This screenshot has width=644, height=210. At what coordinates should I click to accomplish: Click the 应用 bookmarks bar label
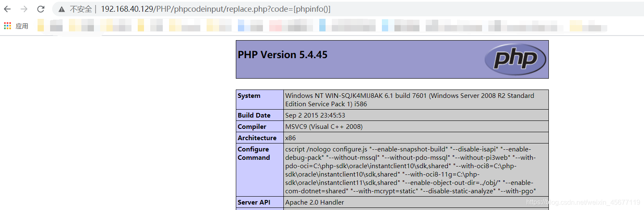point(22,26)
